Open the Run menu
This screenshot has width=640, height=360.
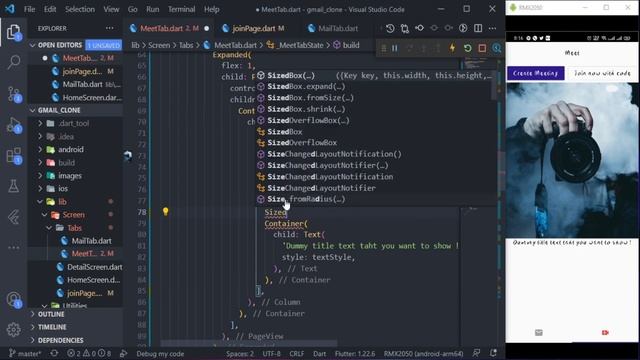coord(153,9)
